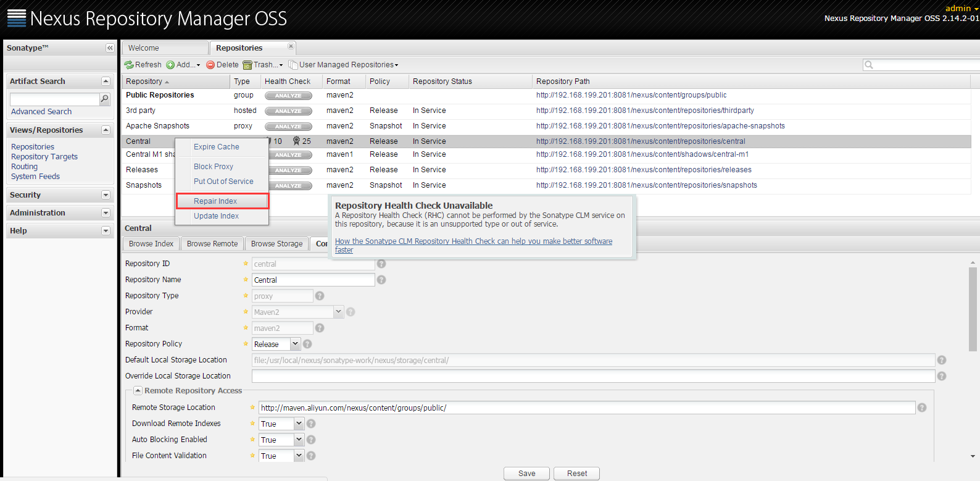Click help icon beside Default Local Storage
This screenshot has width=980, height=481.
click(x=942, y=360)
